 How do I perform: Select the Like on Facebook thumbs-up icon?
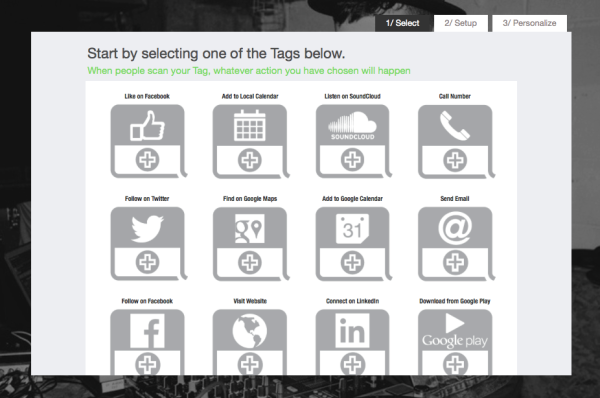147,126
